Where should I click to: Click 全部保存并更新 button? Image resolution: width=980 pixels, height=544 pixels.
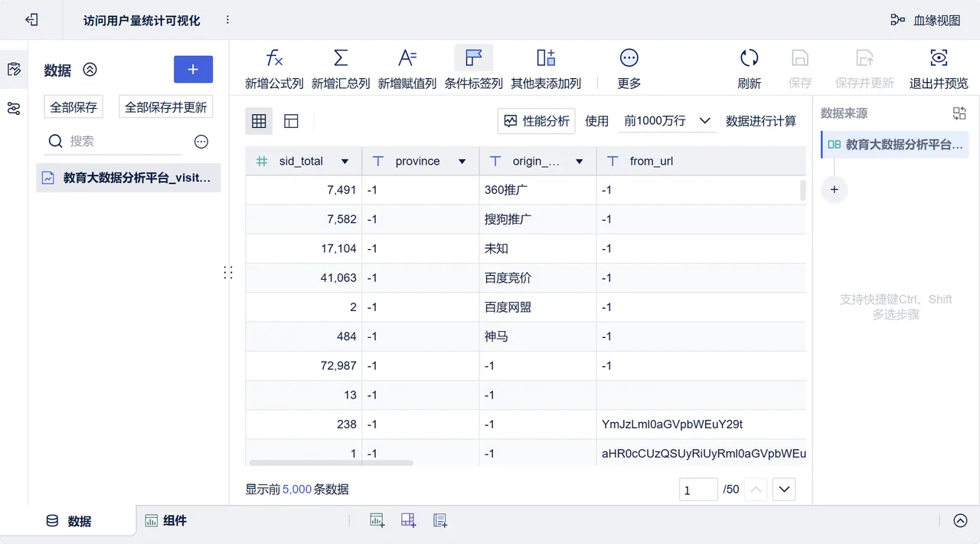[166, 107]
